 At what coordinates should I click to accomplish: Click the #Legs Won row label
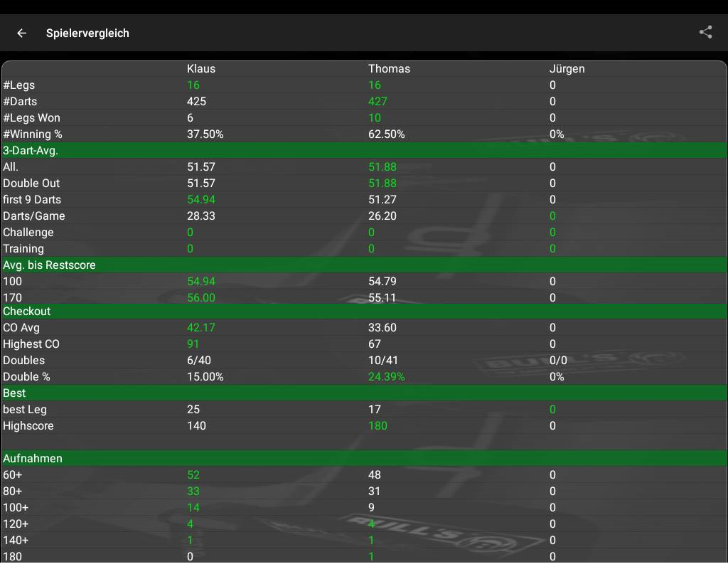tap(31, 118)
